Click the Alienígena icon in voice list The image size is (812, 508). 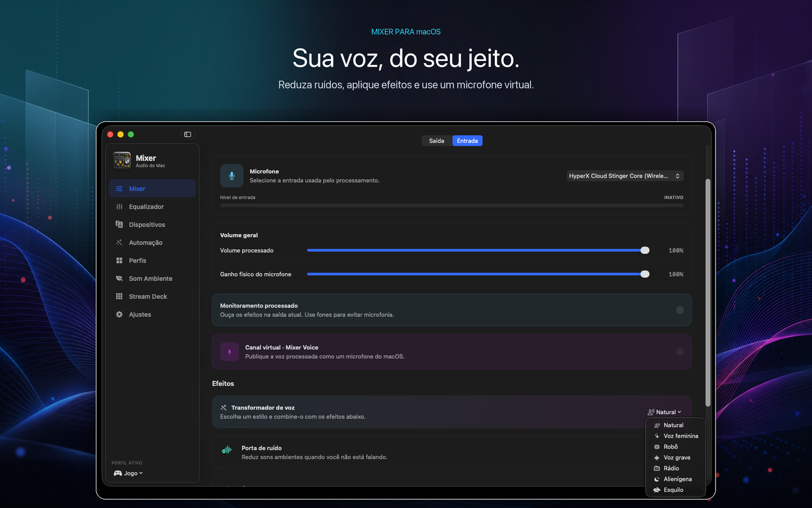coord(657,480)
